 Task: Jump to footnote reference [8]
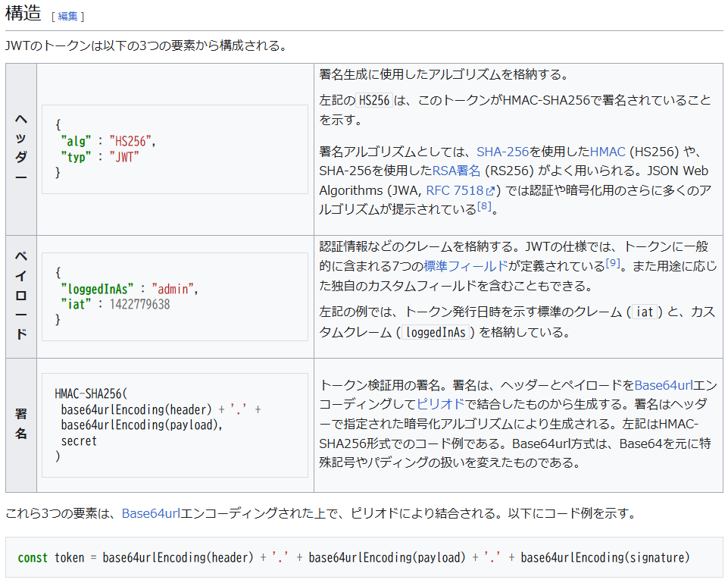coord(484,205)
